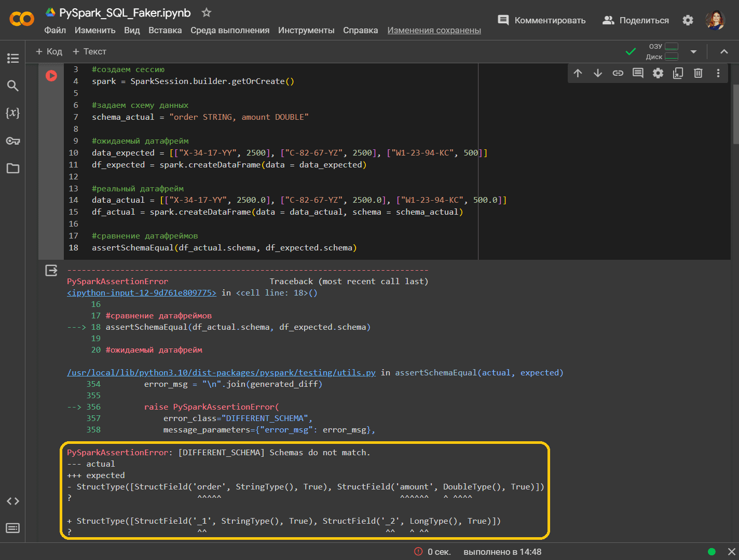Move the cell down
Viewport: 739px width, 560px height.
(598, 73)
